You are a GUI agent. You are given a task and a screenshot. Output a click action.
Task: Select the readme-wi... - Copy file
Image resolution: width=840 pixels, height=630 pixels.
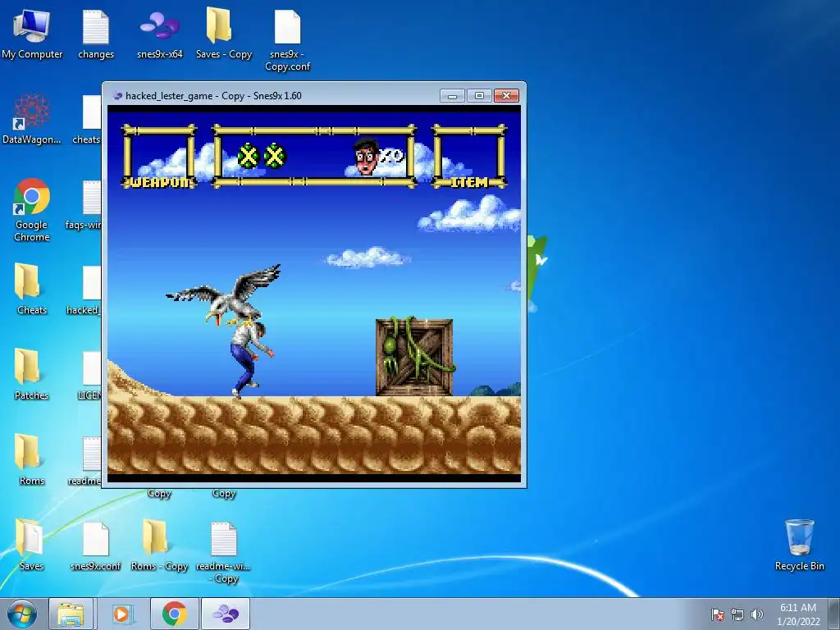click(223, 552)
